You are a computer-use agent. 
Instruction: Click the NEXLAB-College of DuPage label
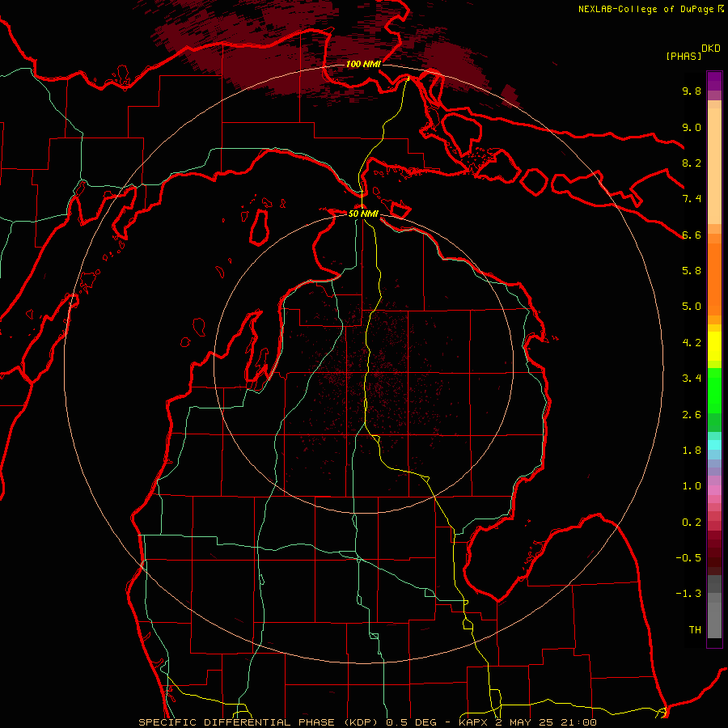click(x=647, y=9)
